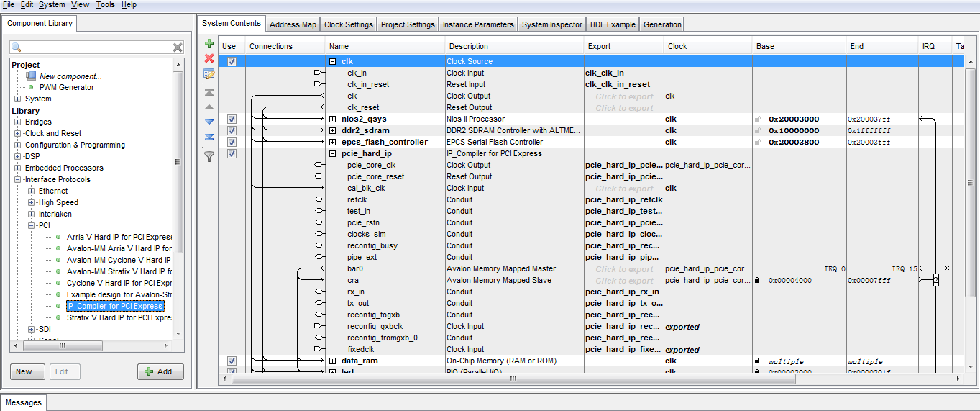The image size is (980, 411).
Task: Click the Add... button
Action: coord(160,371)
